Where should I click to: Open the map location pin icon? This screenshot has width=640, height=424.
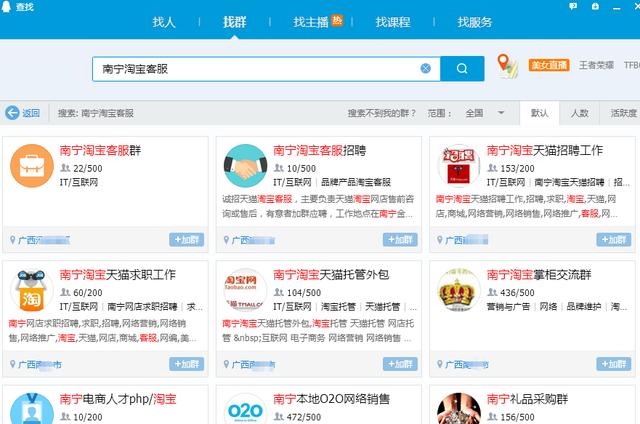507,66
